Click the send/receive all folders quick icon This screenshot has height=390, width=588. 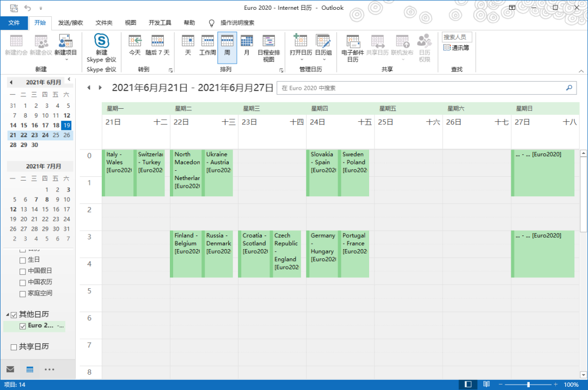click(14, 8)
